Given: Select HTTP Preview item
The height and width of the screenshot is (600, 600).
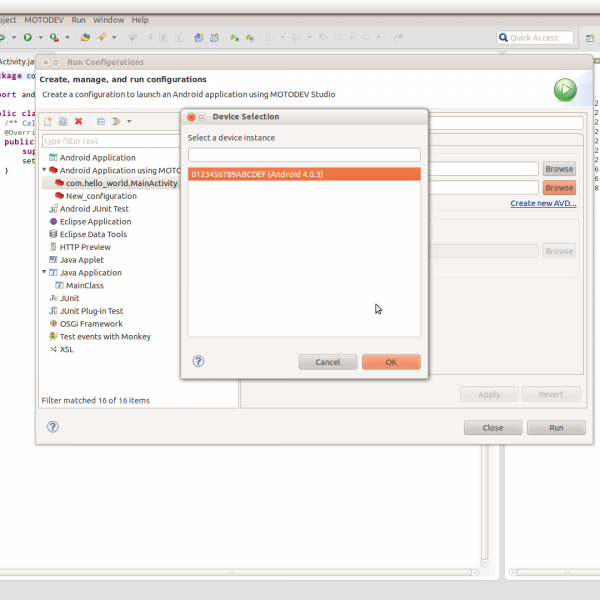Looking at the screenshot, I should (x=85, y=247).
